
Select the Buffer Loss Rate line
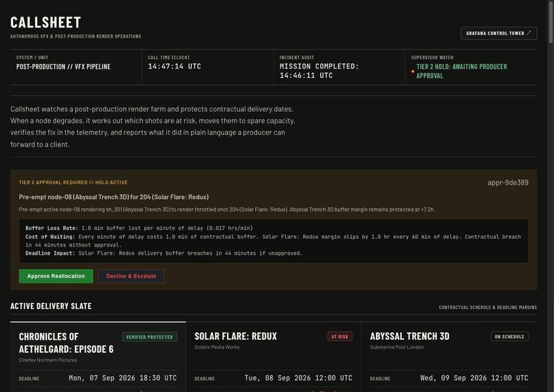point(139,228)
